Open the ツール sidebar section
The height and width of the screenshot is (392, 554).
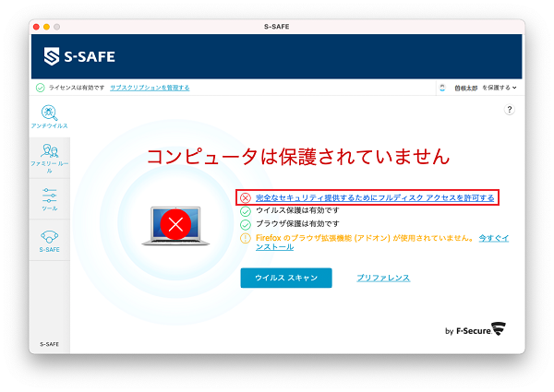tap(49, 197)
